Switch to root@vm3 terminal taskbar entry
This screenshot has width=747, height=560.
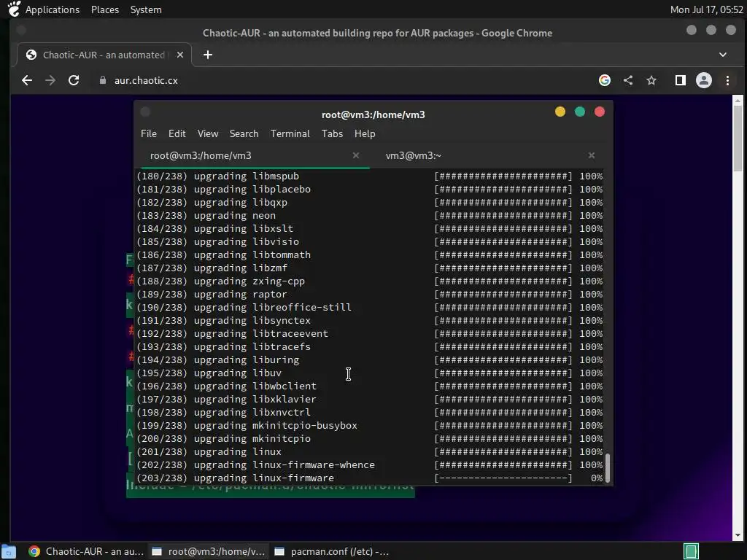(208, 551)
